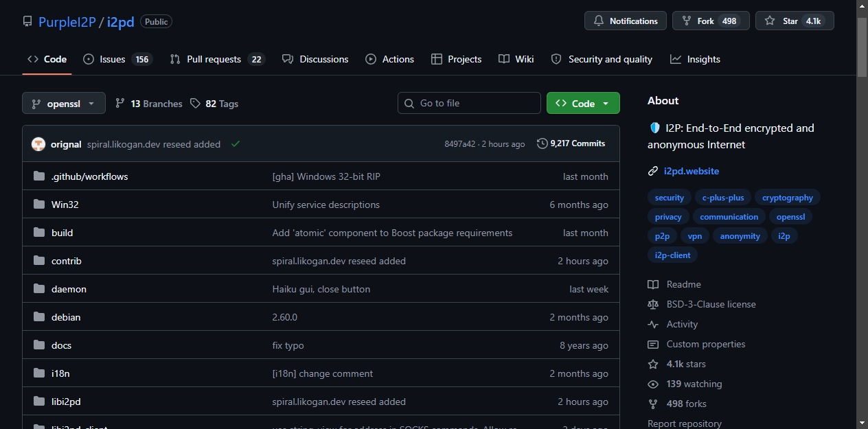The width and height of the screenshot is (868, 429).
Task: Open commit 'Unify service descriptions'
Action: (x=326, y=205)
